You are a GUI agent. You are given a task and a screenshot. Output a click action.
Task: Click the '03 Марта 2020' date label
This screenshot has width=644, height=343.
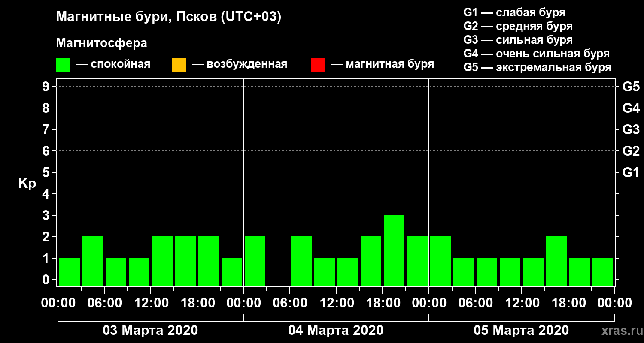tap(150, 331)
